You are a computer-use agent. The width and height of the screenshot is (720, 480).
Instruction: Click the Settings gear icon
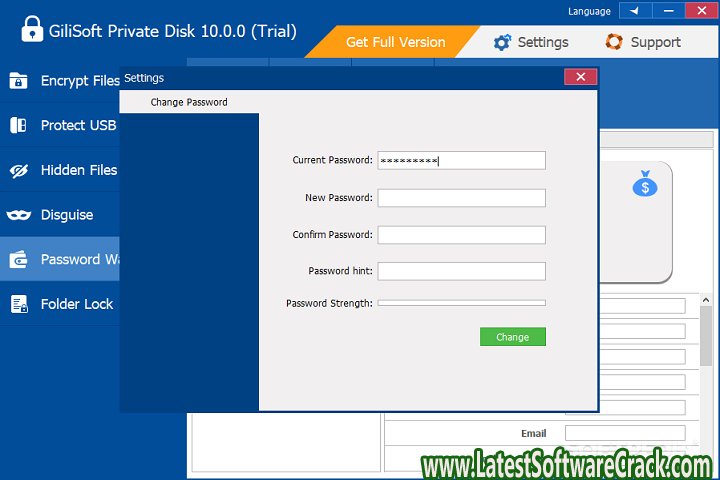502,42
